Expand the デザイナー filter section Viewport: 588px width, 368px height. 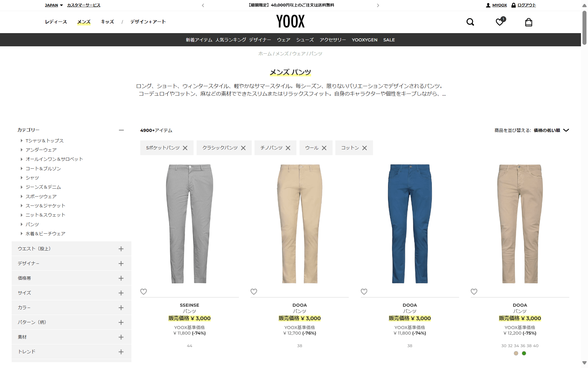pyautogui.click(x=71, y=263)
